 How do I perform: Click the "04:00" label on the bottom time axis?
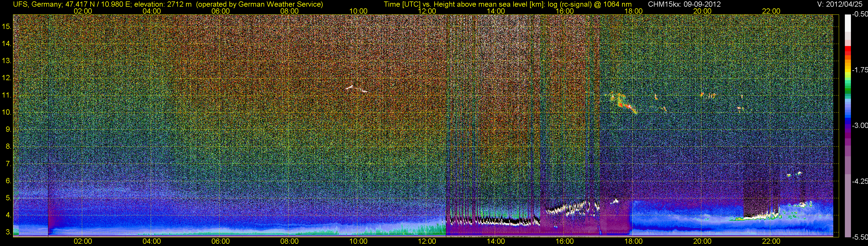pyautogui.click(x=152, y=241)
